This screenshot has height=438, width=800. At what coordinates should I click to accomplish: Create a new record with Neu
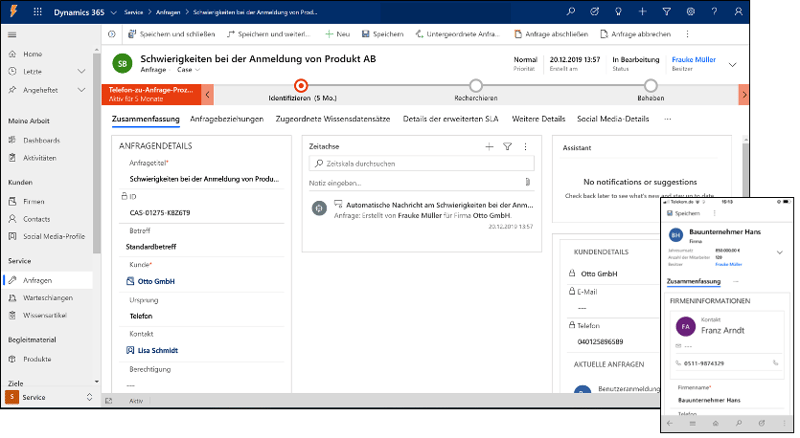pos(338,34)
